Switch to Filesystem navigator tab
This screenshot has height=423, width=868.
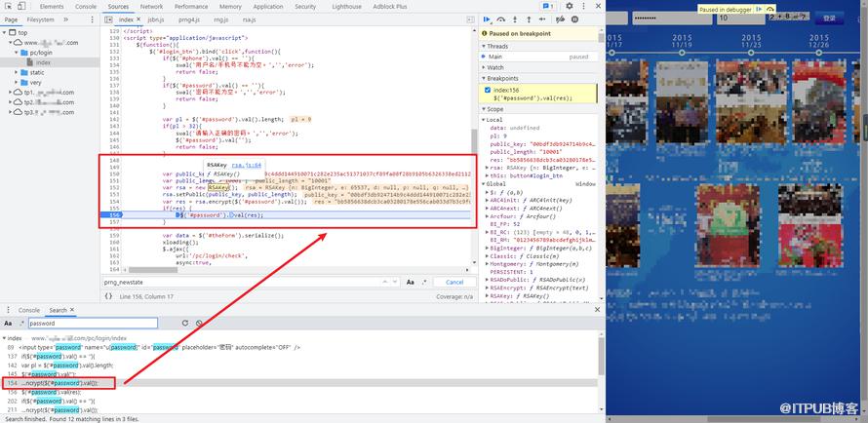(40, 19)
